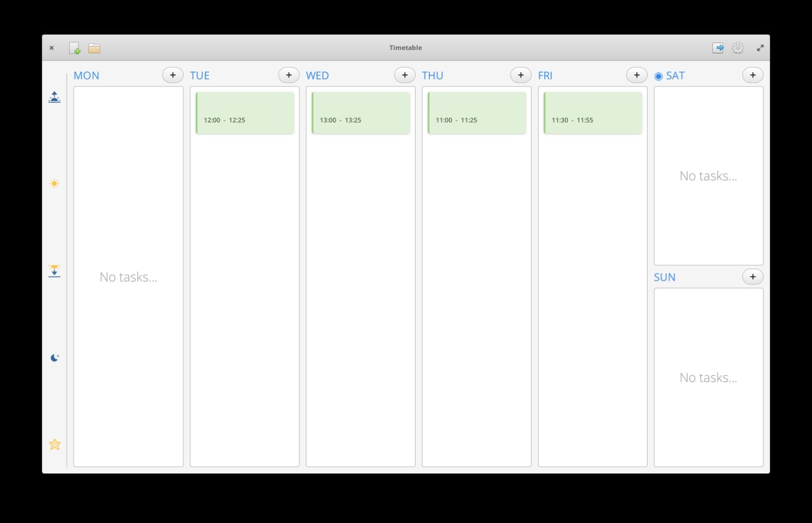The width and height of the screenshot is (812, 523).
Task: Click the TUE day header
Action: pyautogui.click(x=200, y=76)
